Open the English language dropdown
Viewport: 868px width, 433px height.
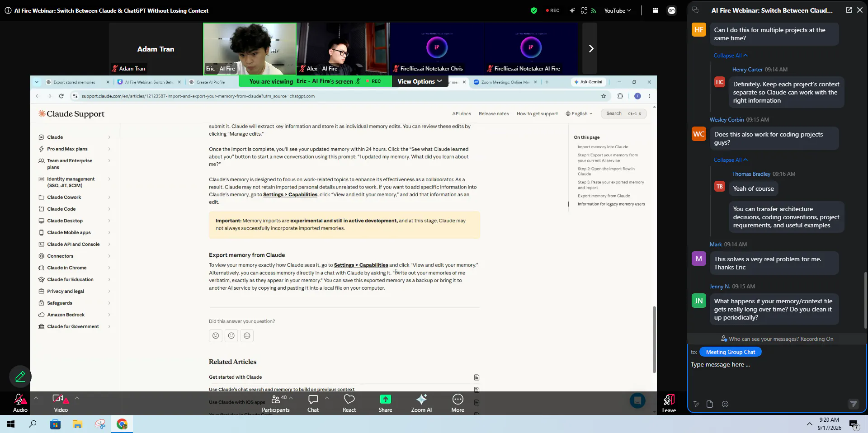[x=579, y=114]
